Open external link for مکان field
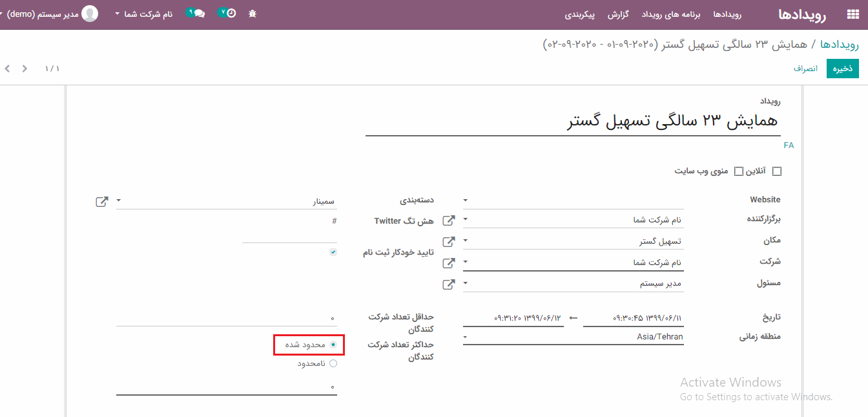868x417 pixels. [448, 242]
